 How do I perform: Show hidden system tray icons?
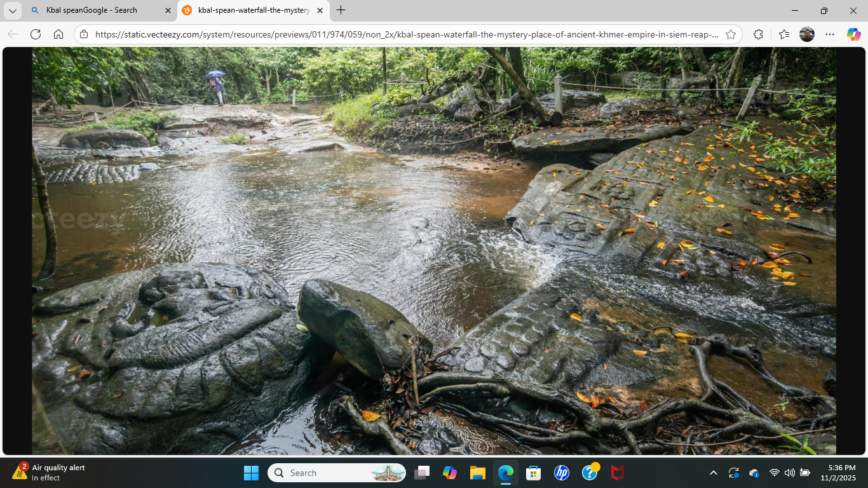713,473
